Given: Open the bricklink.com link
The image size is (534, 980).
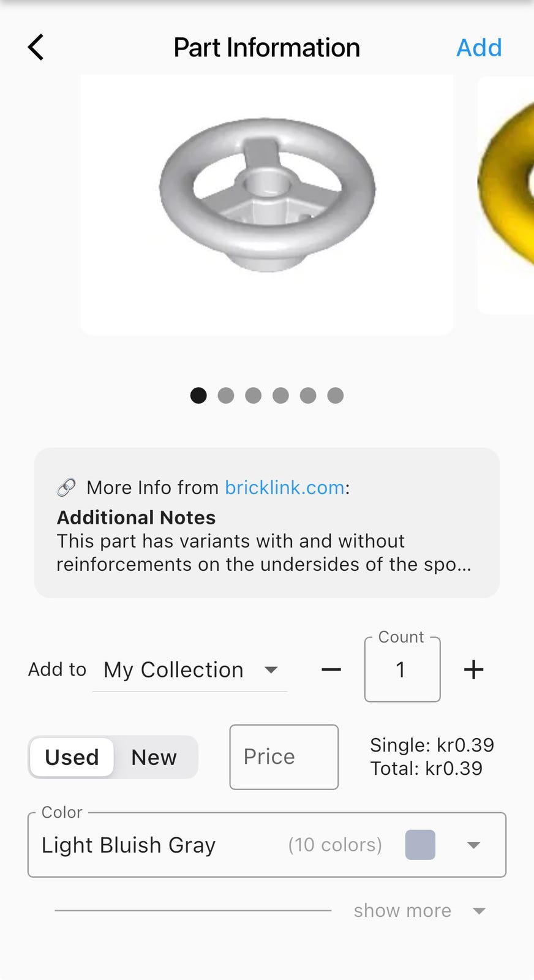Looking at the screenshot, I should pyautogui.click(x=284, y=488).
